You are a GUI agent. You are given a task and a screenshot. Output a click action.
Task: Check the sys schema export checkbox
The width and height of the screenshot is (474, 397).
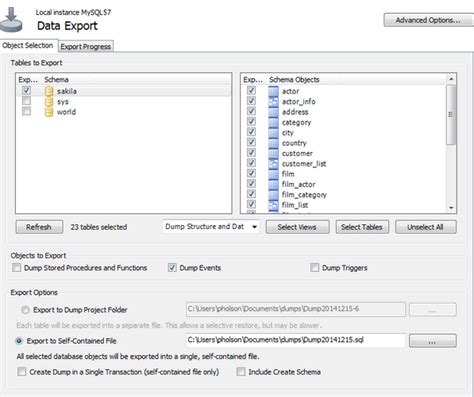click(26, 101)
